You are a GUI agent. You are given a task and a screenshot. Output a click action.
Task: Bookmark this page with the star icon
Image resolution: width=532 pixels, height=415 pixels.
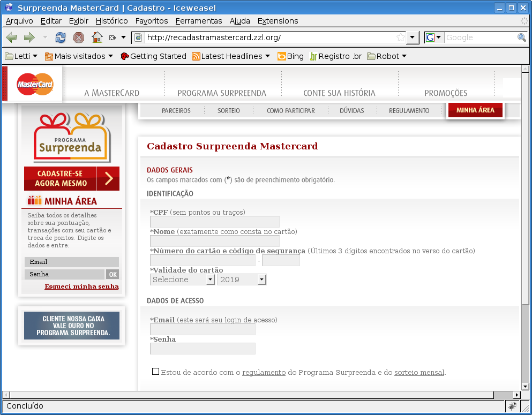pos(401,37)
